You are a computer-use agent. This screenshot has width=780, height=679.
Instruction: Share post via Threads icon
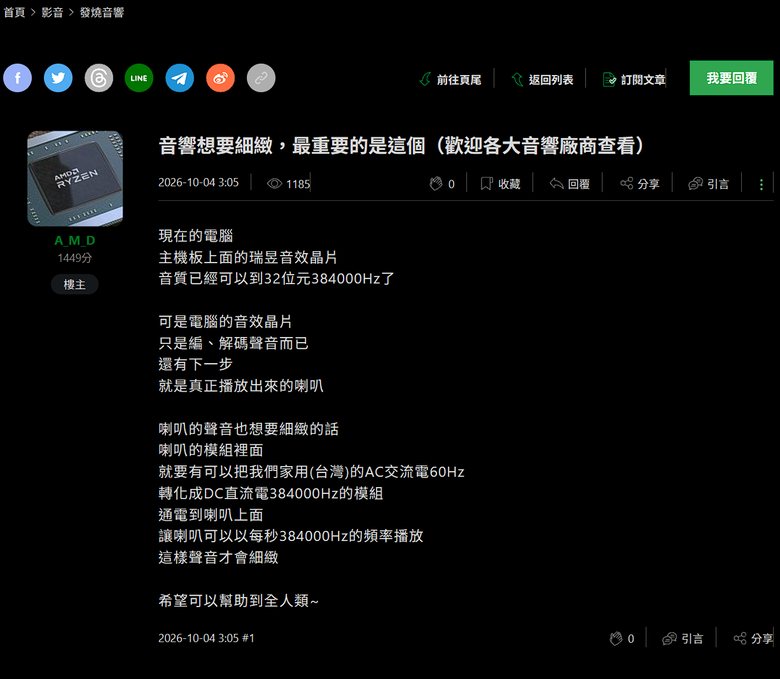coord(98,78)
